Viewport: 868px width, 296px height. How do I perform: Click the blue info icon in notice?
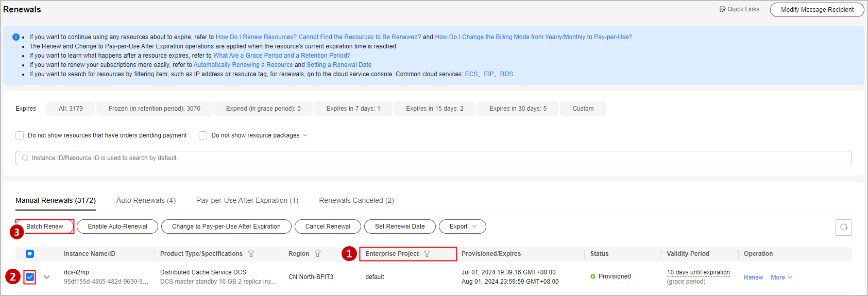coord(16,37)
